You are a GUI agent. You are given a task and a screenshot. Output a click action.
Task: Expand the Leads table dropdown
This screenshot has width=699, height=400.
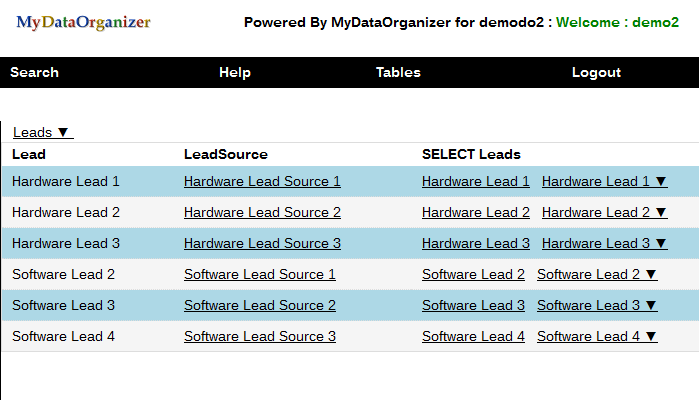click(42, 132)
